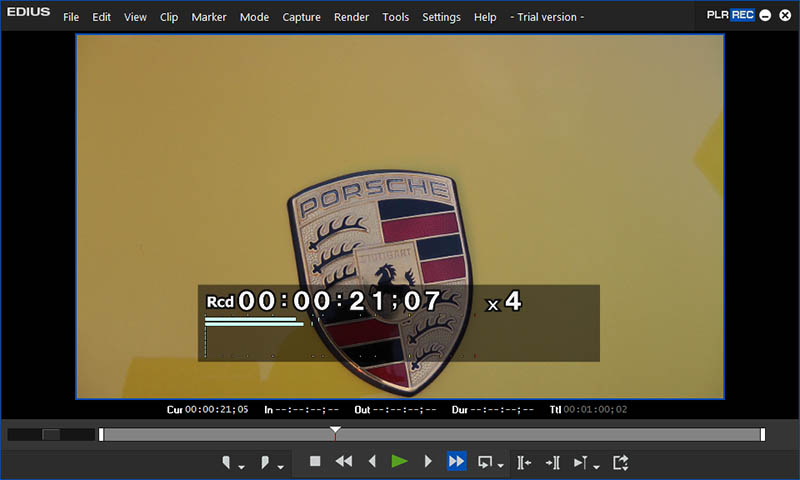Stop playback with the square button
Viewport: 800px width, 480px height.
[315, 461]
